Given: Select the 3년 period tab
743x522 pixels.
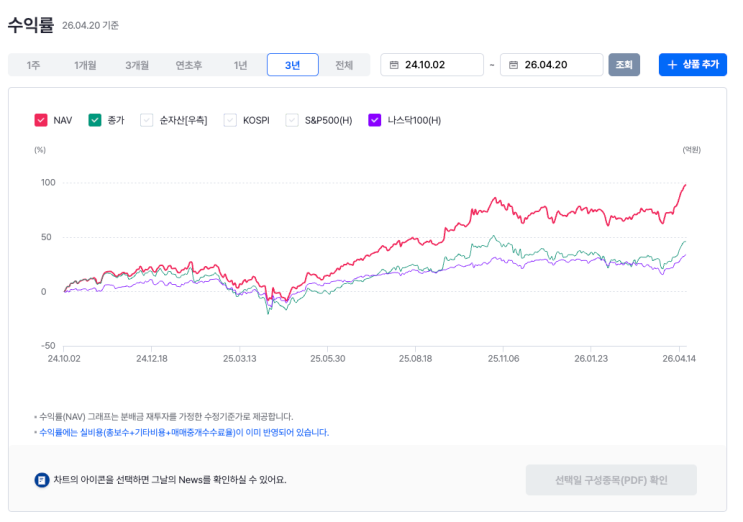Looking at the screenshot, I should tap(292, 65).
